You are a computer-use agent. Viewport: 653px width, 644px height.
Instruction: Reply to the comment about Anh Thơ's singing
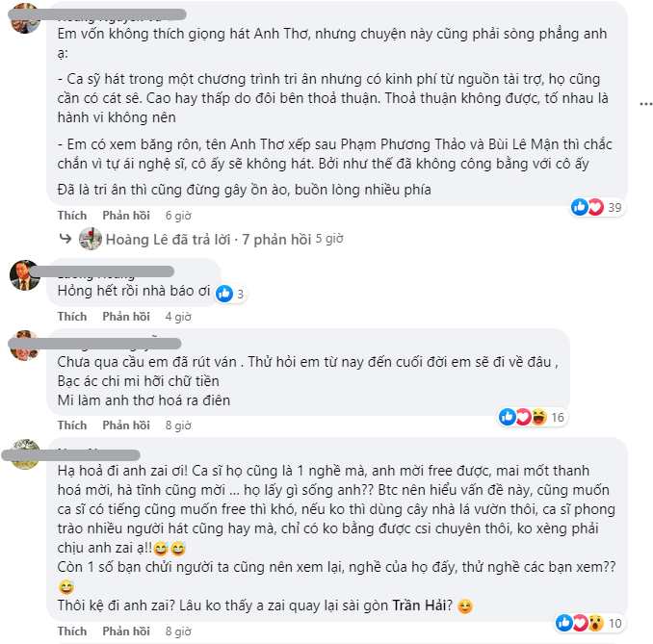[125, 215]
